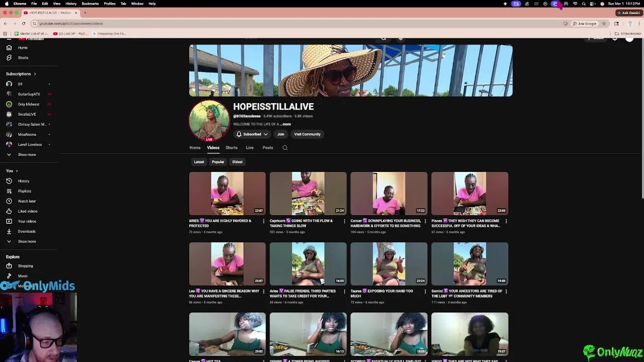Open GuitarGuyATX subscription channel
644x362 pixels.
pos(28,94)
